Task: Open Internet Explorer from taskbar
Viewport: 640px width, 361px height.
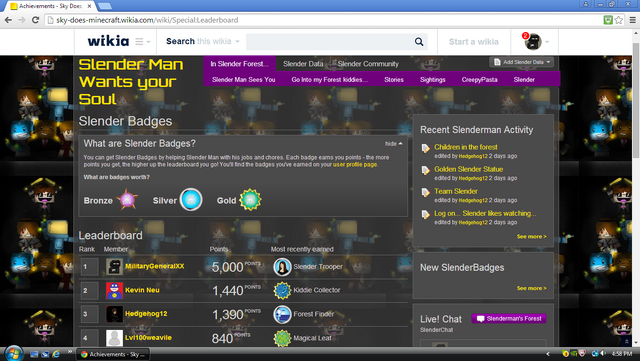Action: point(56,354)
